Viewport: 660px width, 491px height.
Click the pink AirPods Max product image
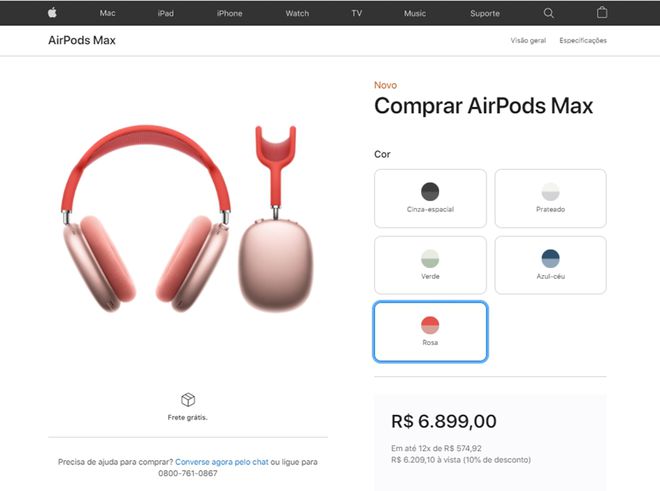(188, 219)
